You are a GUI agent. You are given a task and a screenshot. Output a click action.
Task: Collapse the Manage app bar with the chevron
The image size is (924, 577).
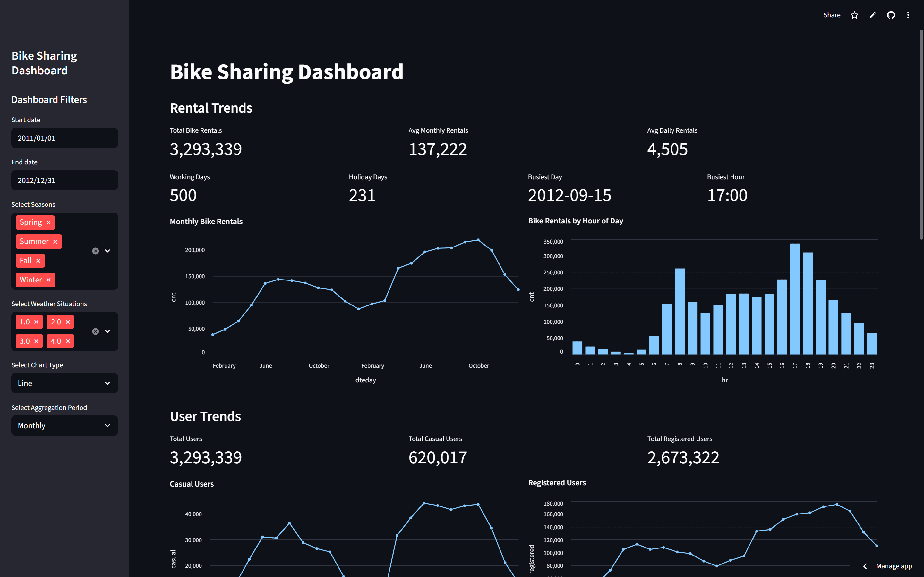coord(865,566)
